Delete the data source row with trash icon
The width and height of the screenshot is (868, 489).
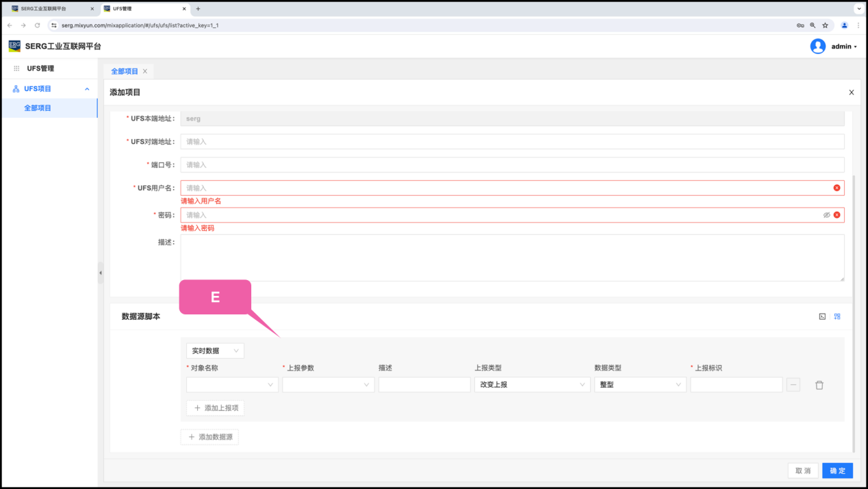pyautogui.click(x=819, y=385)
